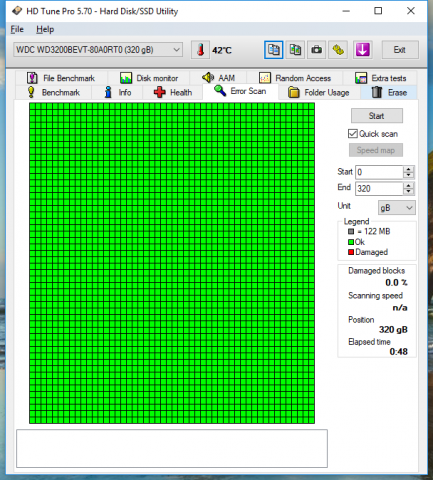Screen dimensions: 433x480
Task: Click the red cross Health icon
Action: tap(160, 92)
